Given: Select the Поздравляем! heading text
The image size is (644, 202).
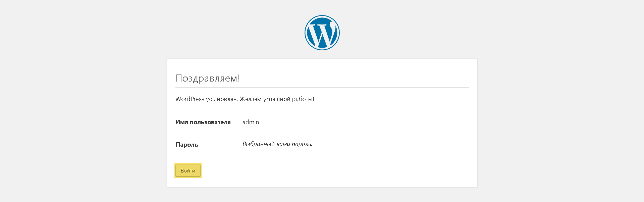Looking at the screenshot, I should (208, 78).
